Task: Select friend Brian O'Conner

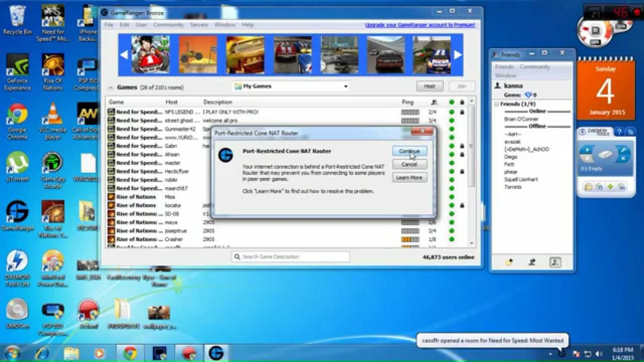Action: (x=521, y=119)
